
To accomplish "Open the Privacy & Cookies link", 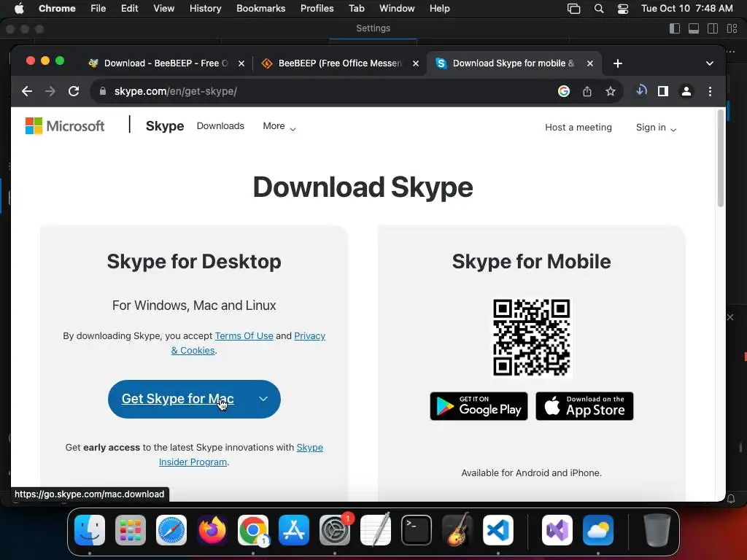I will (x=309, y=335).
